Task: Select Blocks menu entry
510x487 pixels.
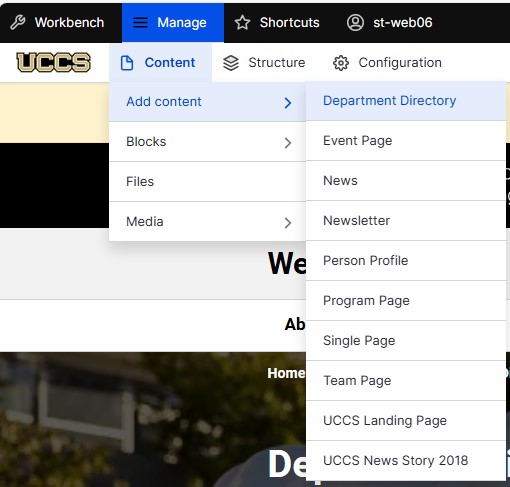Action: tap(207, 142)
